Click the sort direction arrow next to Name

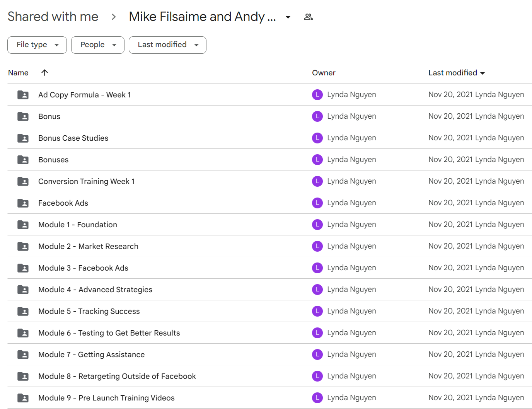click(x=44, y=73)
